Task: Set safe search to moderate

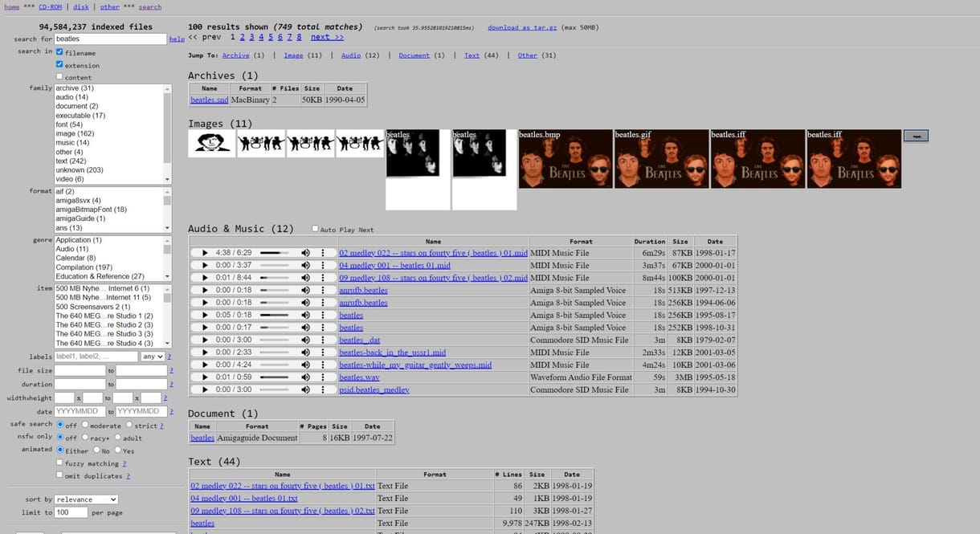Action: click(x=85, y=425)
